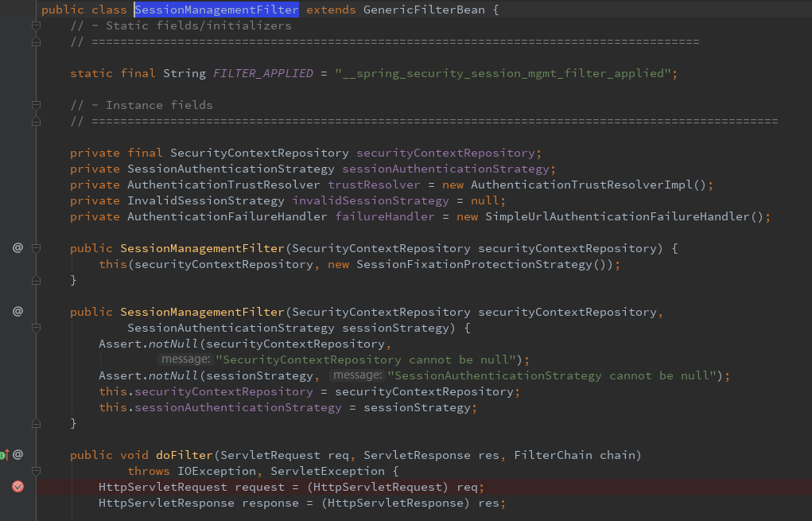Screen dimensions: 812x521
Task: Click the "SessionAuthenticationStrategy cannot be null" string
Action: click(x=551, y=376)
